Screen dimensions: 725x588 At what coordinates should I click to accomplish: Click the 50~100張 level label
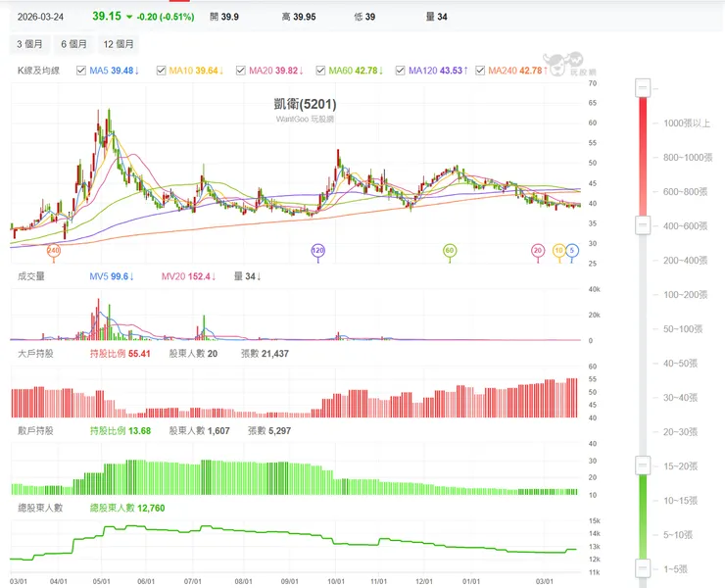coord(683,329)
